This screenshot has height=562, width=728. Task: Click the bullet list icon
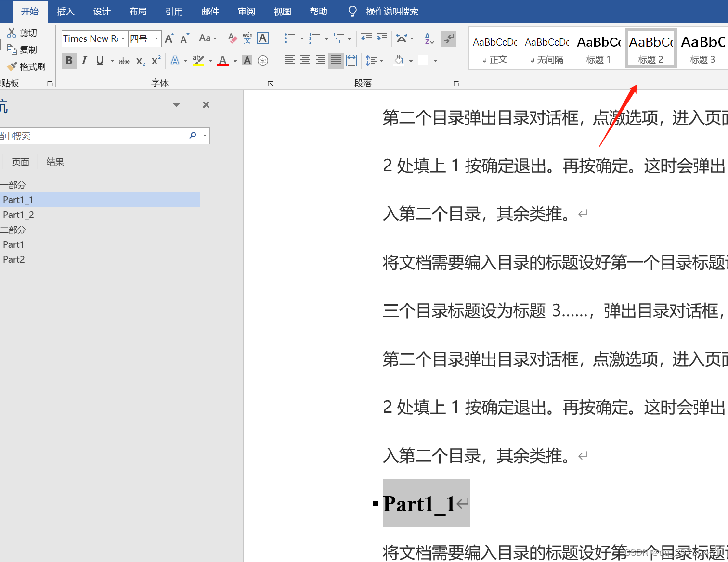[290, 38]
